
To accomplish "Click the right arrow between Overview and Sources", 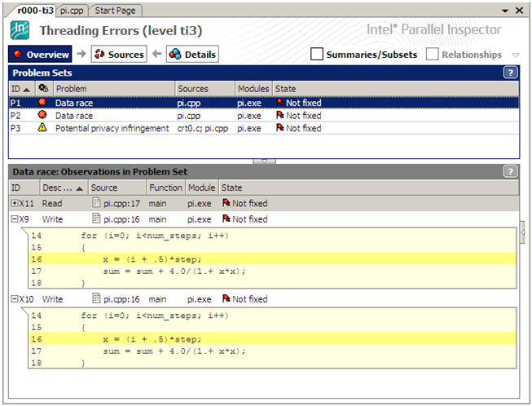I will [x=81, y=54].
